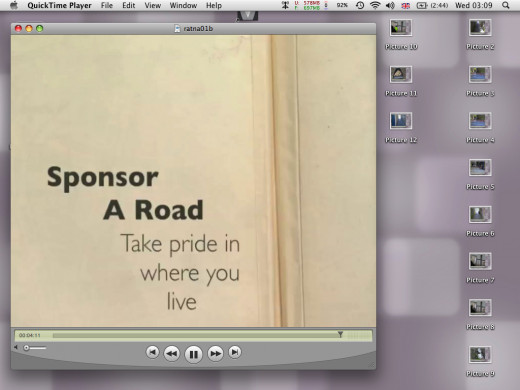Image resolution: width=520 pixels, height=390 pixels.
Task: Open the Apple menu
Action: [x=13, y=5]
